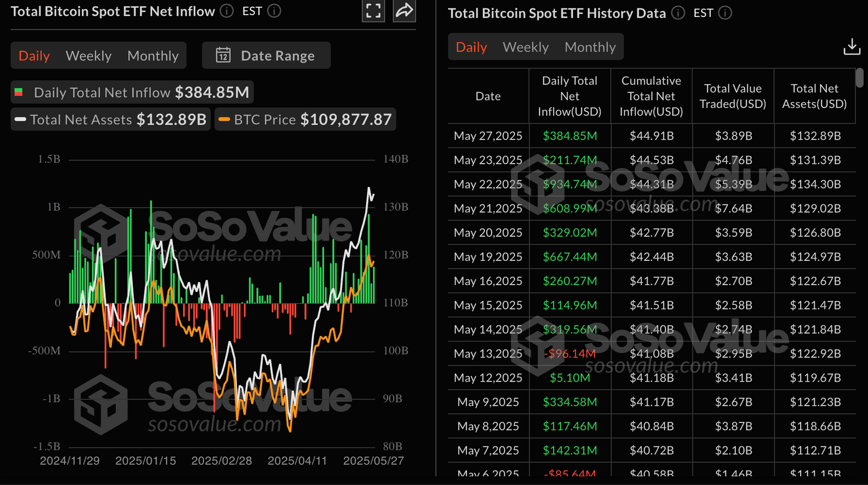Click the share arrow icon
This screenshot has height=485, width=868.
coord(404,11)
